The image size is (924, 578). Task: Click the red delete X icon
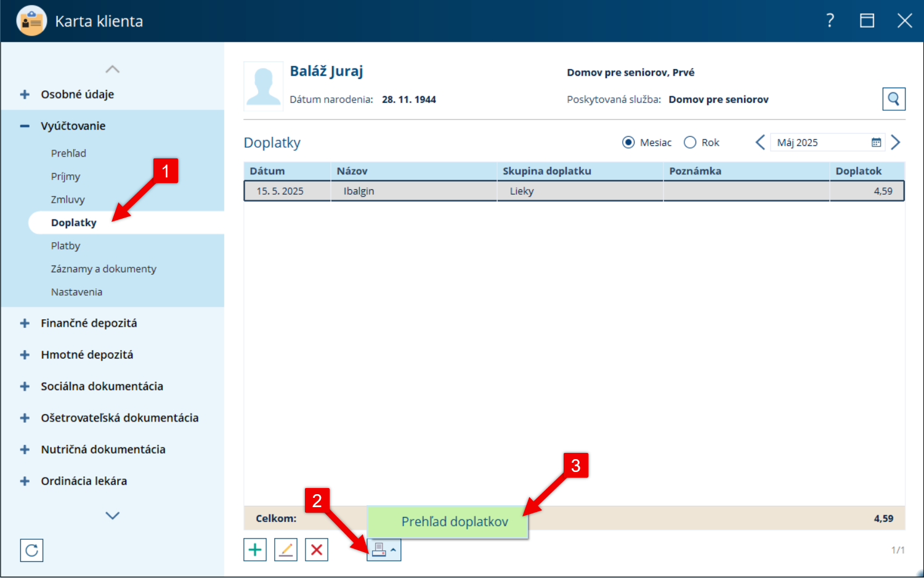[x=317, y=550]
